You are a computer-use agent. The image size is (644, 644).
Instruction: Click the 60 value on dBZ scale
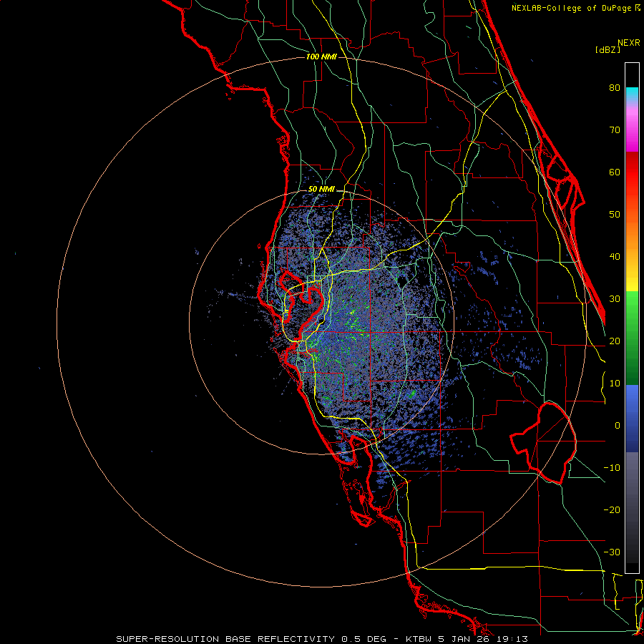pyautogui.click(x=615, y=172)
